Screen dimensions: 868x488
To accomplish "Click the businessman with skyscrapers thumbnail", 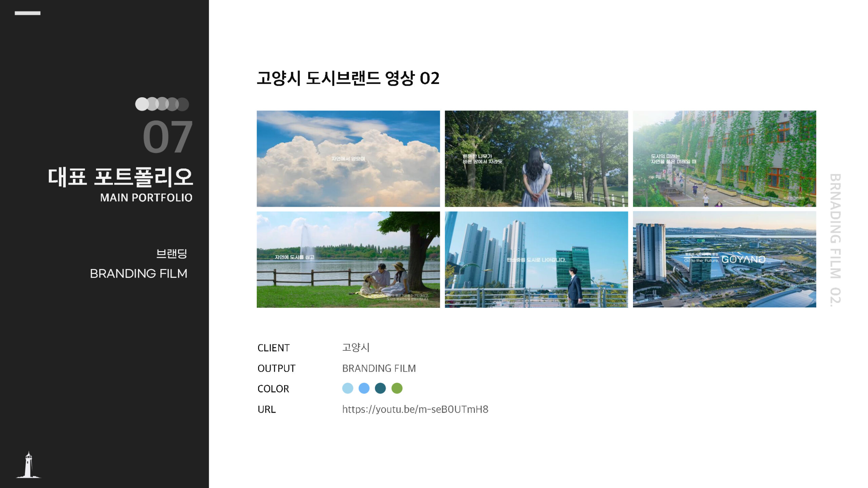I will point(536,260).
